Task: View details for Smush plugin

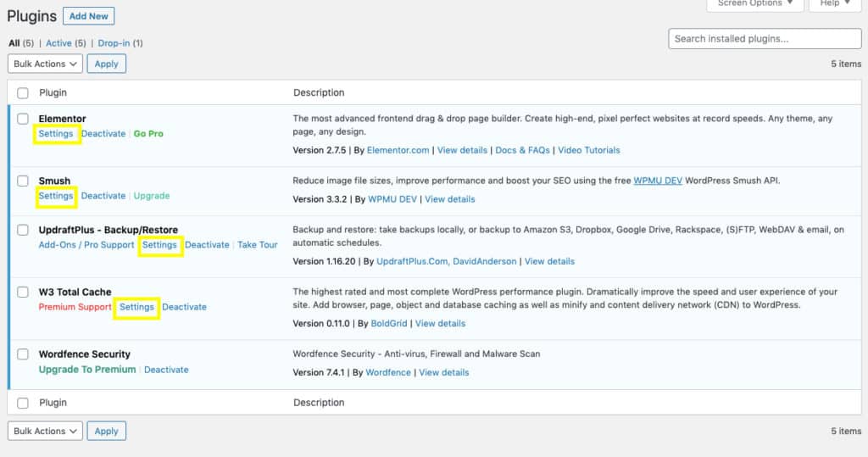Action: 450,199
